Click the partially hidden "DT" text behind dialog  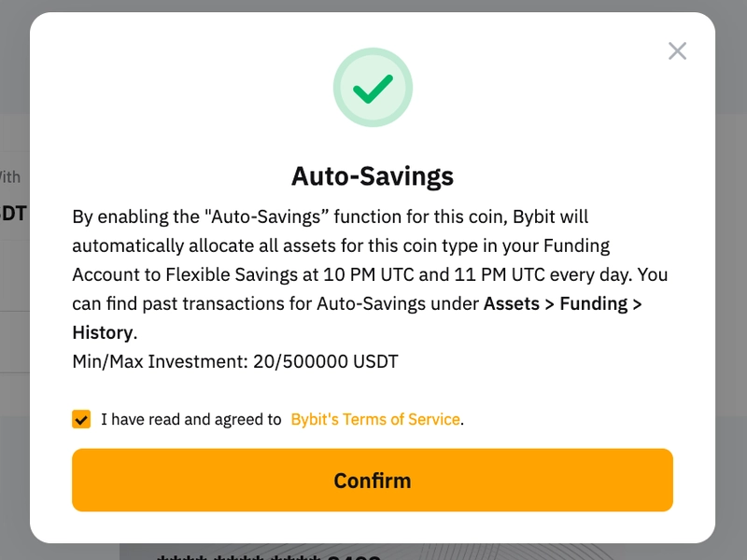[x=14, y=214]
